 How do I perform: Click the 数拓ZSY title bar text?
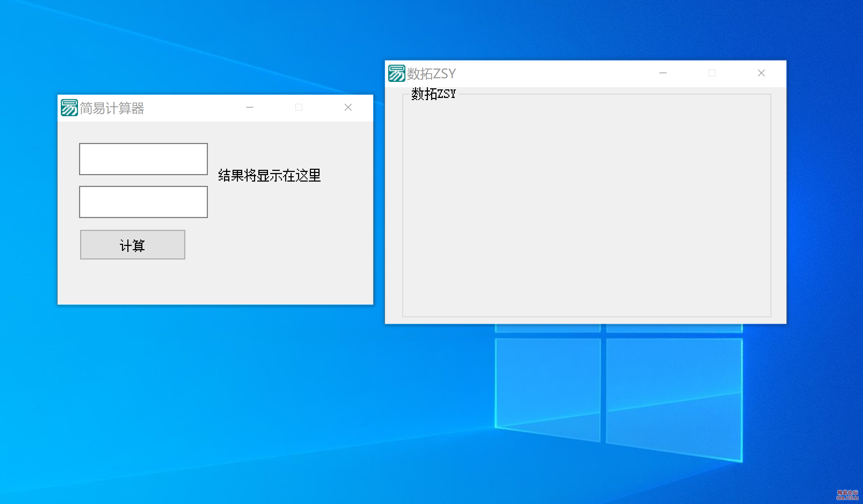(x=431, y=74)
